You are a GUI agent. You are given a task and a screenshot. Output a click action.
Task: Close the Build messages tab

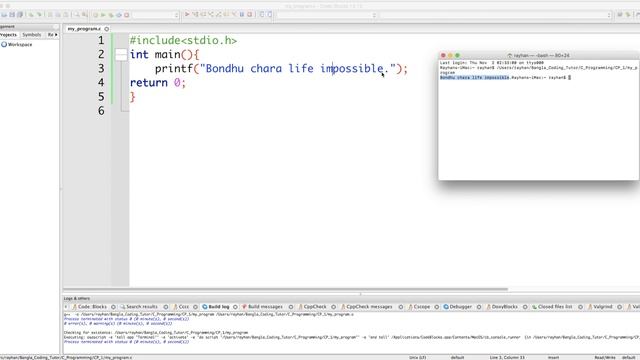click(291, 307)
